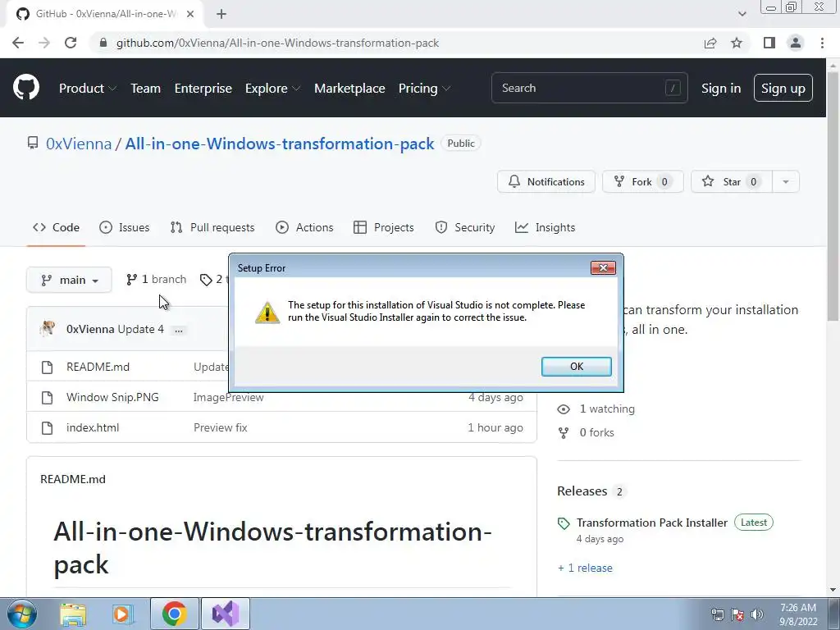Viewport: 840px width, 630px height.
Task: Fork the repository
Action: (642, 181)
